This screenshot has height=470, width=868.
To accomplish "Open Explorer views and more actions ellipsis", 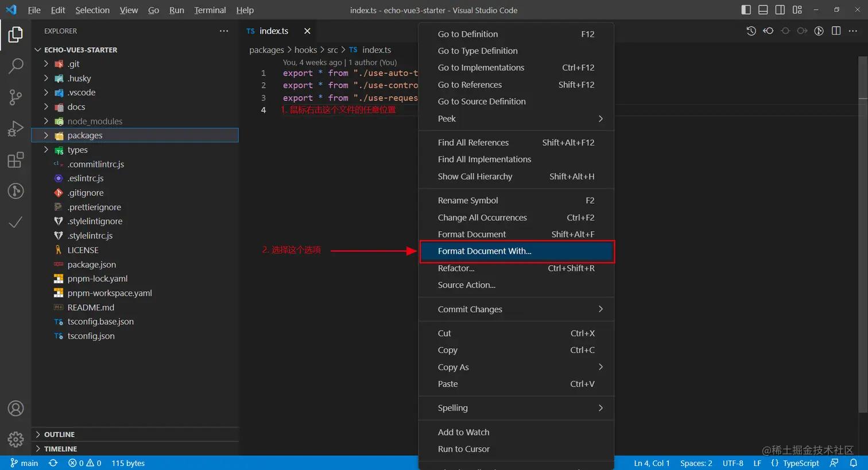I will click(224, 31).
